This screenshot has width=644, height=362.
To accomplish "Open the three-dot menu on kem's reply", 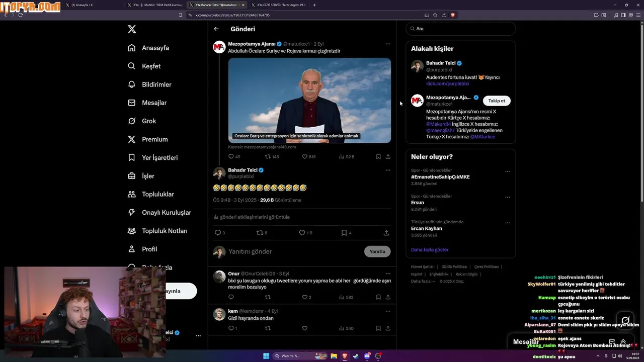I will pyautogui.click(x=388, y=311).
